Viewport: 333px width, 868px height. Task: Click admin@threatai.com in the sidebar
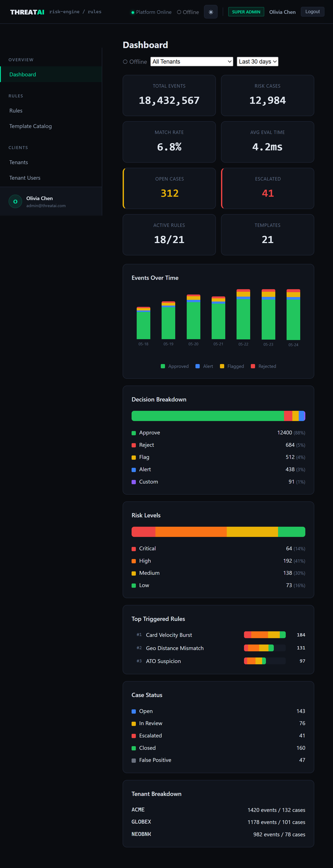click(x=46, y=206)
